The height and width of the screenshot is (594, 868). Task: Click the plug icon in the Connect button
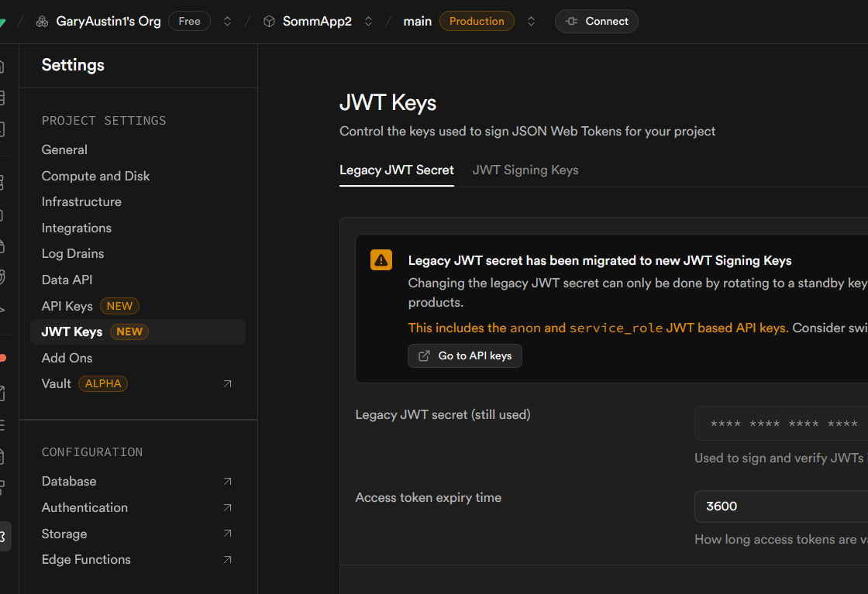(572, 22)
